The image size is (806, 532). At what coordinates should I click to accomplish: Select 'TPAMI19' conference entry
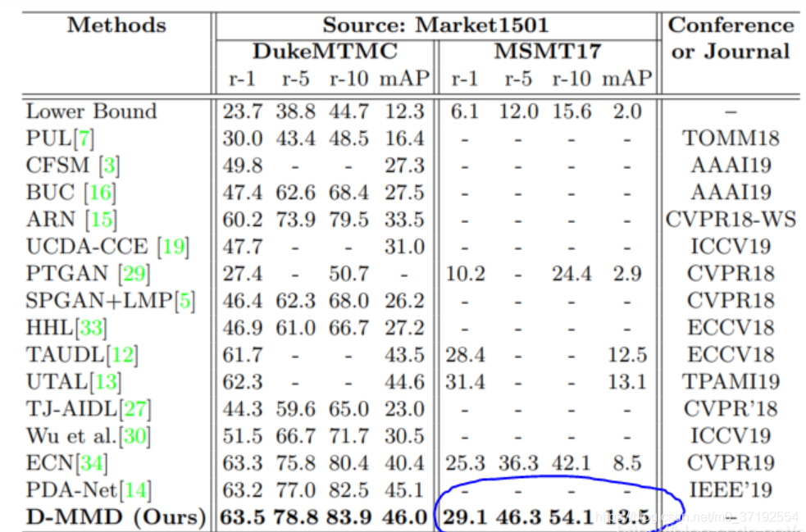[731, 382]
